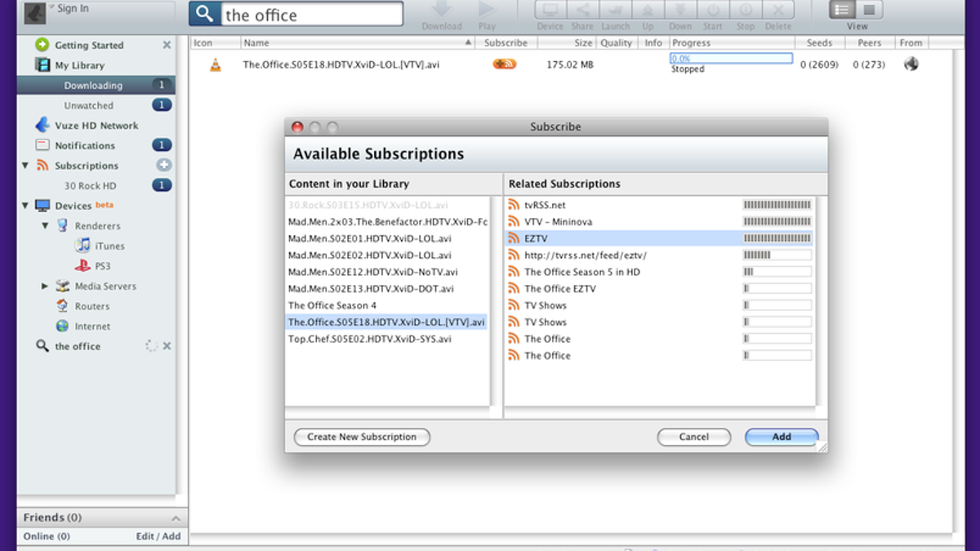Collapse the Renderers group
980x551 pixels.
click(45, 226)
